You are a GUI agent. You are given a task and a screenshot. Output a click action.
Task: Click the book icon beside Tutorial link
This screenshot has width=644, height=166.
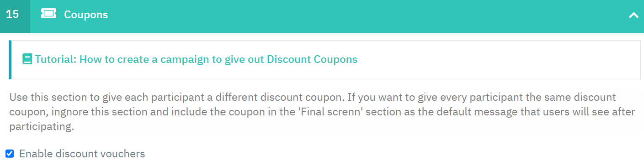(27, 59)
